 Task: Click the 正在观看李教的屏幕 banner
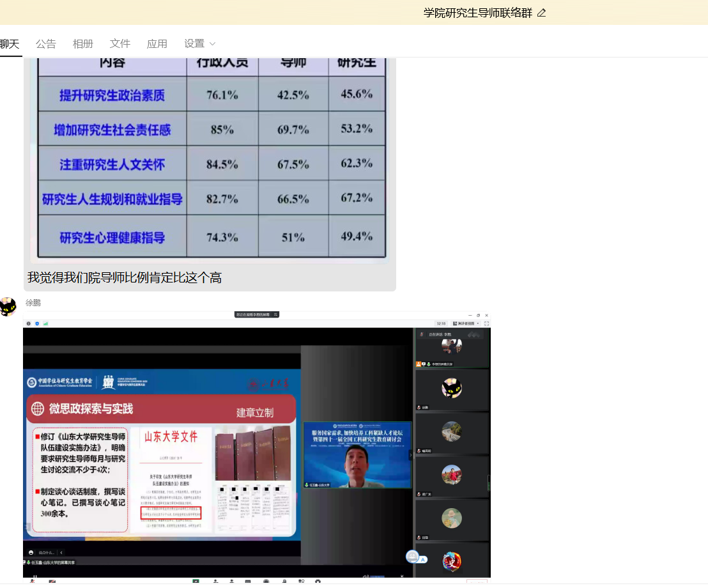click(x=257, y=314)
